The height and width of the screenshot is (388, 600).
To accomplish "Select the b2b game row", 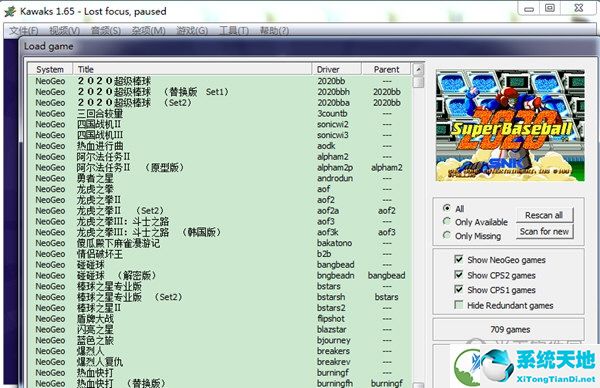I will (220, 254).
